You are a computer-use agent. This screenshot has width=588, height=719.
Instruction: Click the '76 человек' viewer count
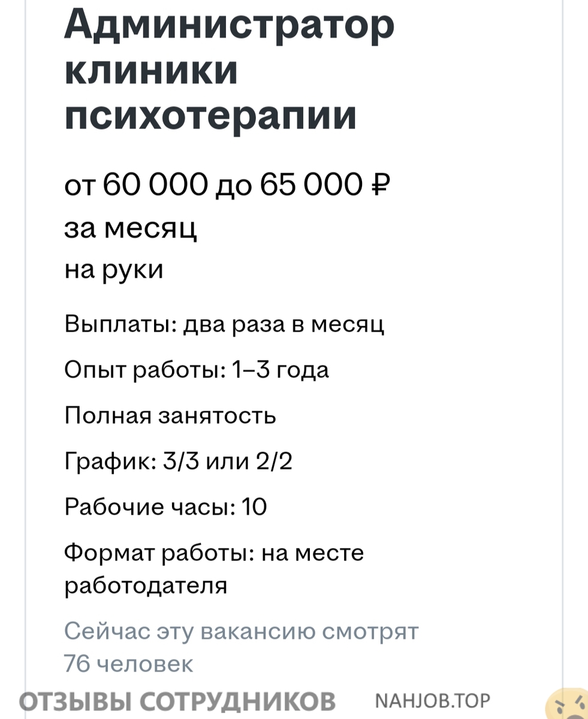tap(128, 663)
